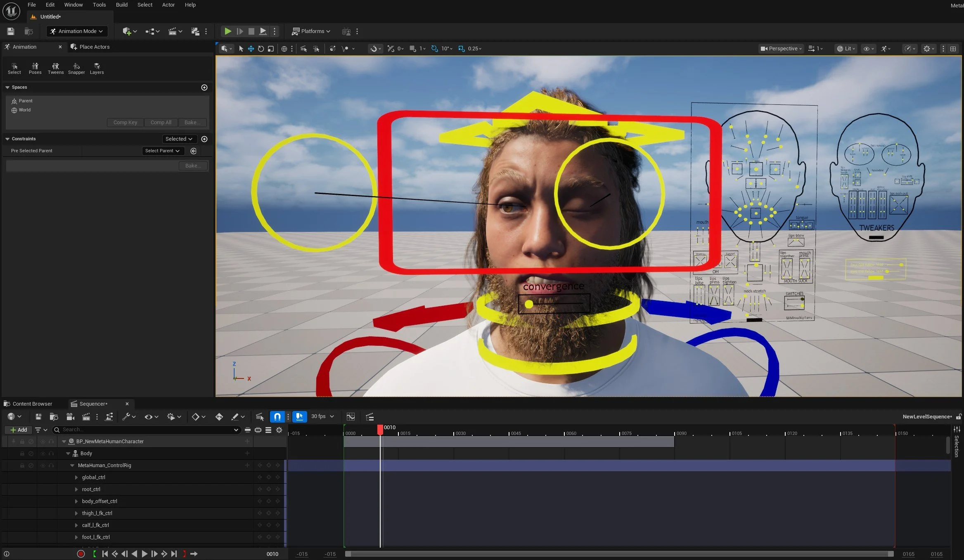Click the Tweens tool icon
The width and height of the screenshot is (964, 560).
coord(55,68)
